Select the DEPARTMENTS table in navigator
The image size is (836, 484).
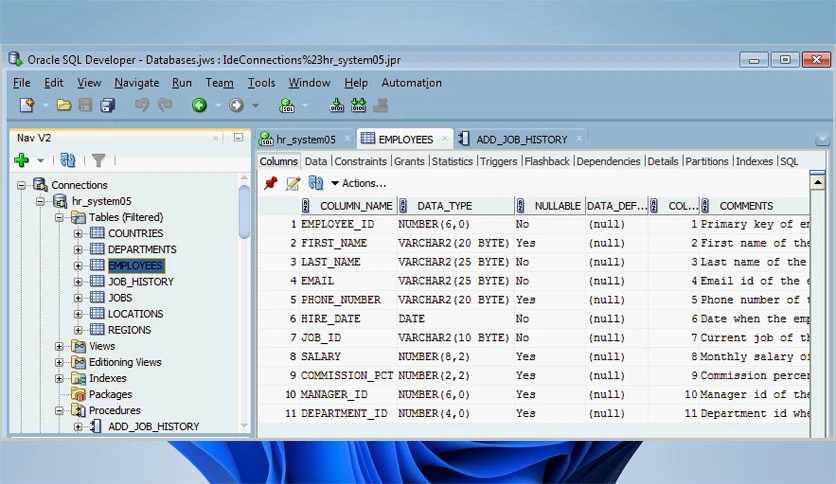142,249
